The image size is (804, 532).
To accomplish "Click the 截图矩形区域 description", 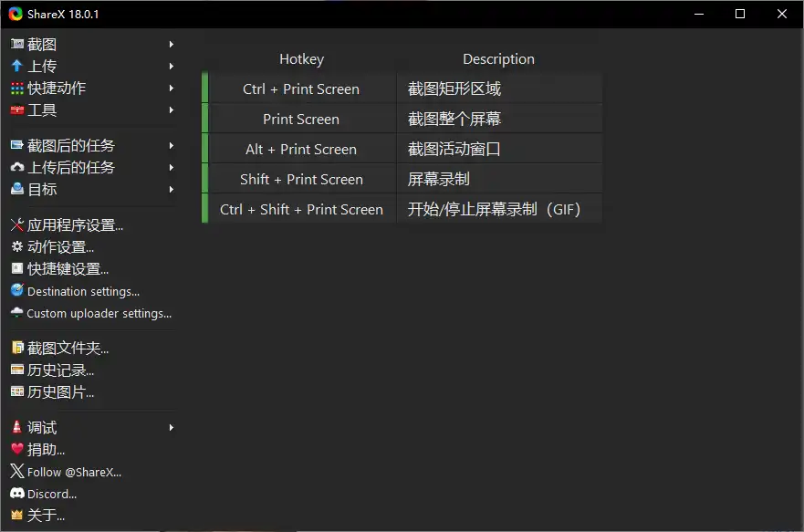I will click(499, 89).
